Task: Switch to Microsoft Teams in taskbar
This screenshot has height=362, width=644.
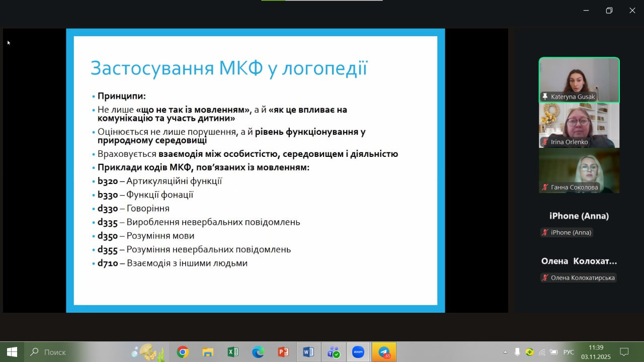Action: point(333,352)
